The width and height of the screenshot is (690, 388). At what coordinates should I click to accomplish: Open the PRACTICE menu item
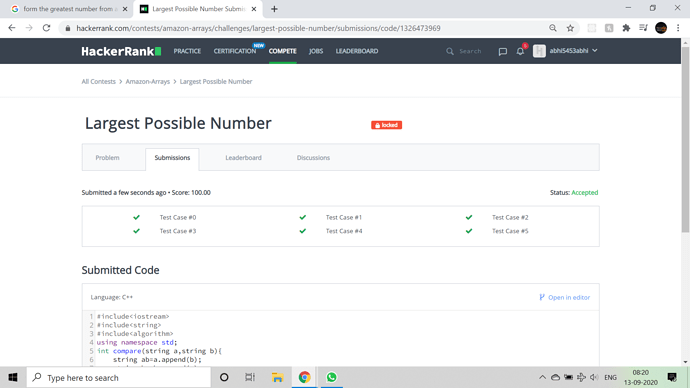187,51
